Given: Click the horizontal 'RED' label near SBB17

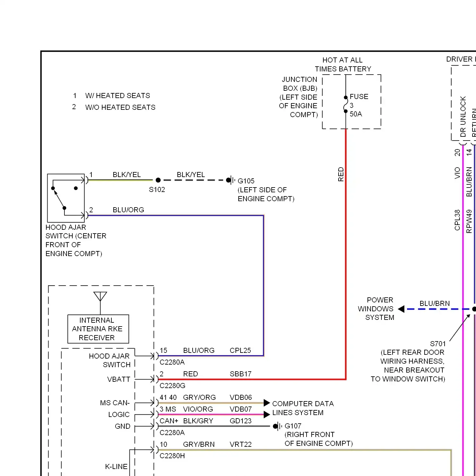Looking at the screenshot, I should point(190,374).
